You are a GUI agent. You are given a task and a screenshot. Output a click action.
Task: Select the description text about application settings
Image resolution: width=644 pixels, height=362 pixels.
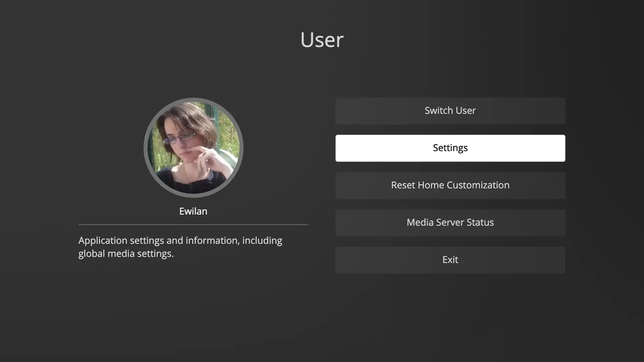click(180, 247)
